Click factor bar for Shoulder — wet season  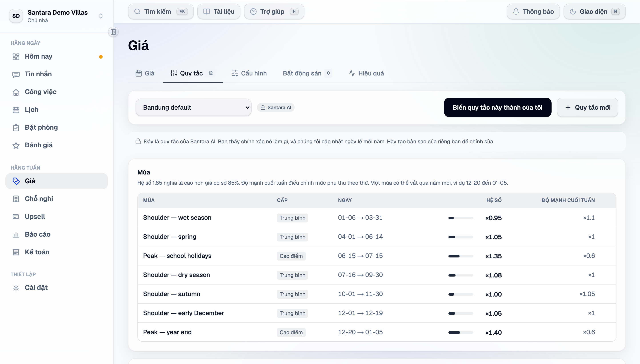(x=461, y=218)
